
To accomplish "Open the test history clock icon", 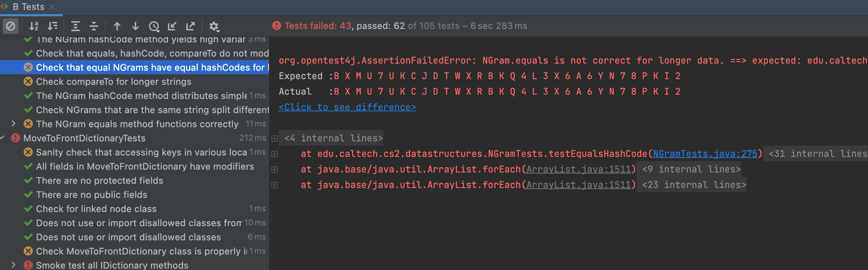I will [154, 26].
